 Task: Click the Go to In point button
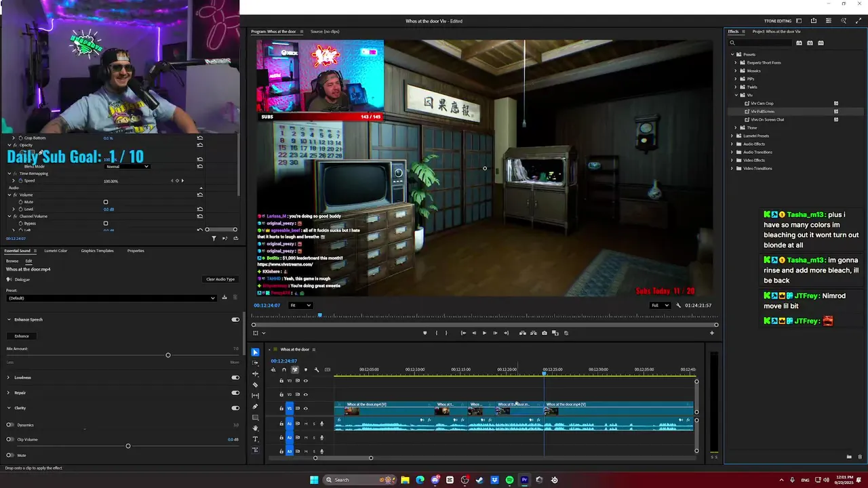[463, 333]
